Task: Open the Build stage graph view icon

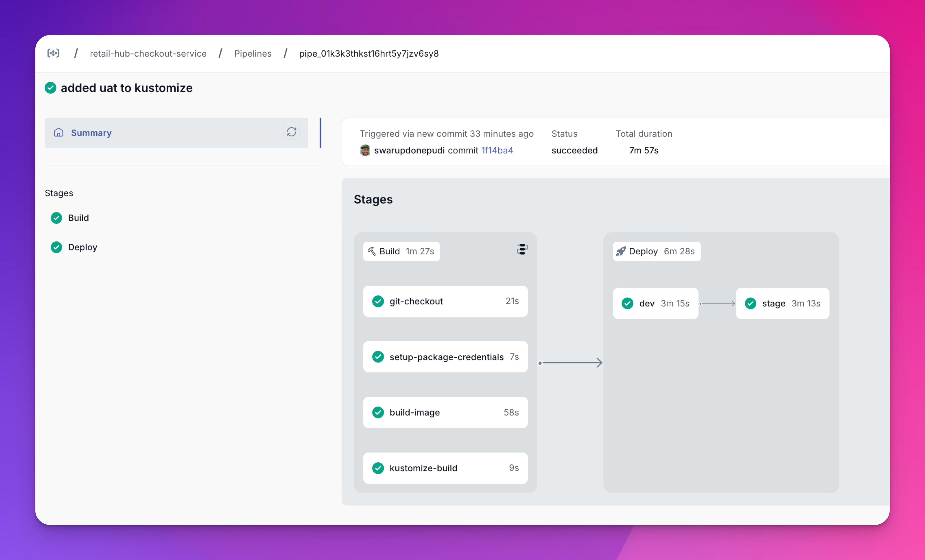Action: point(522,249)
